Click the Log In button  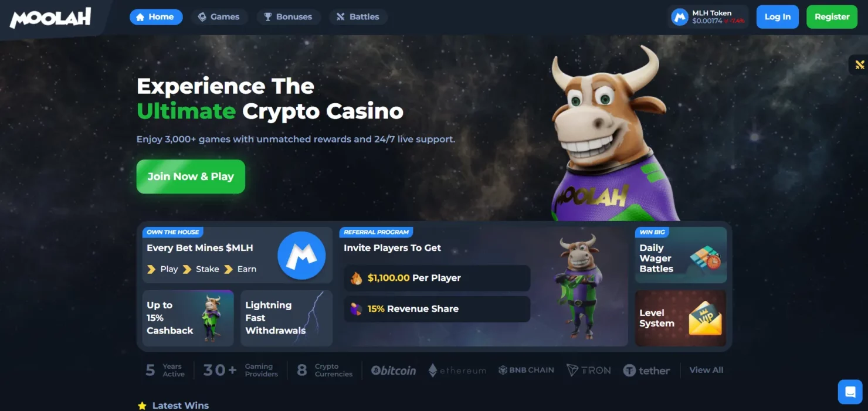click(778, 17)
